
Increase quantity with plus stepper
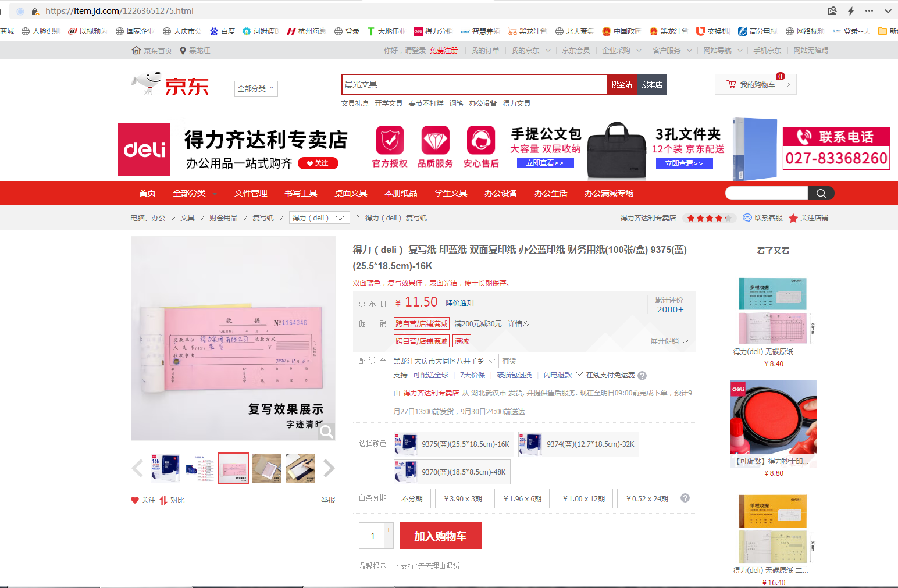pyautogui.click(x=389, y=530)
